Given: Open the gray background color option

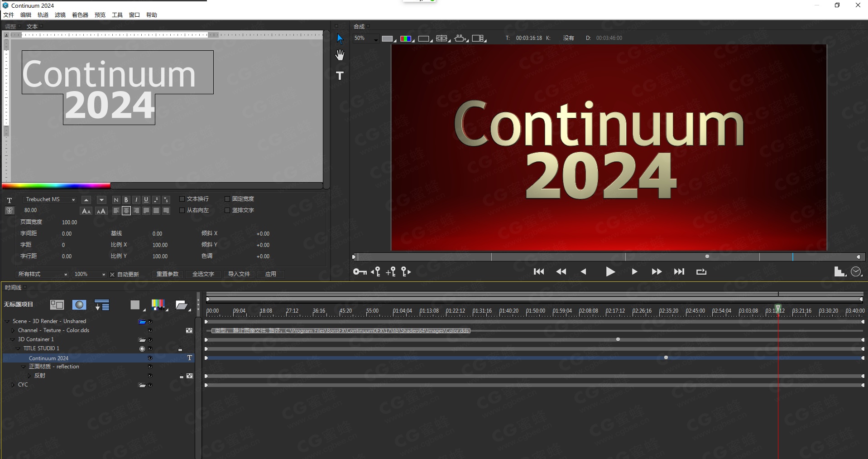Looking at the screenshot, I should click(388, 39).
